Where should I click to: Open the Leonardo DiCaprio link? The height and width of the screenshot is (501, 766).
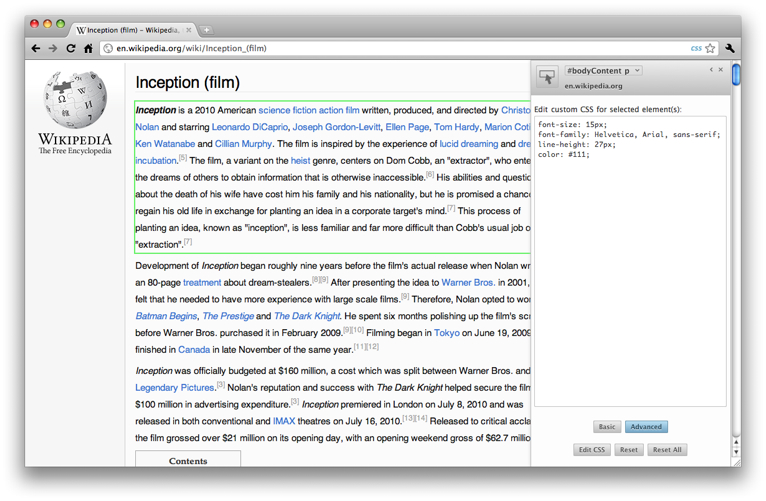pyautogui.click(x=250, y=127)
